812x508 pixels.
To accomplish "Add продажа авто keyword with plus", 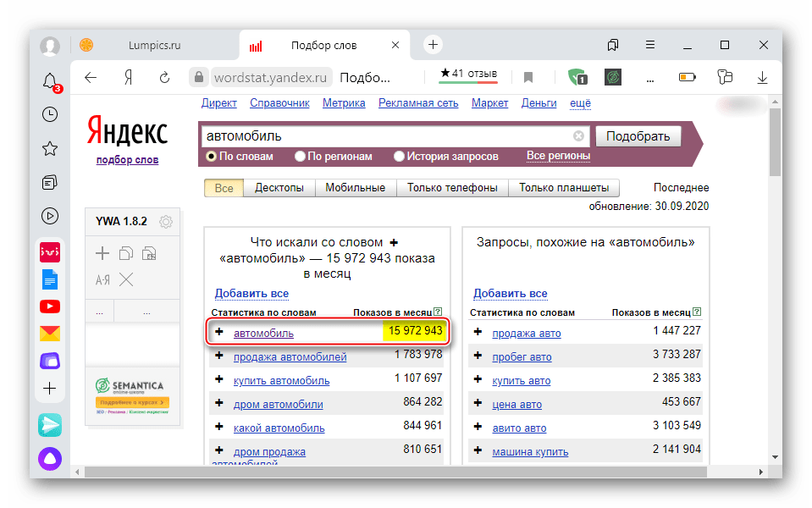I will (478, 332).
